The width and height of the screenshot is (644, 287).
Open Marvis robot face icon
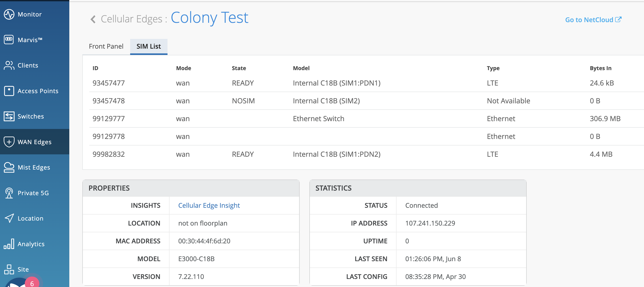click(x=9, y=40)
